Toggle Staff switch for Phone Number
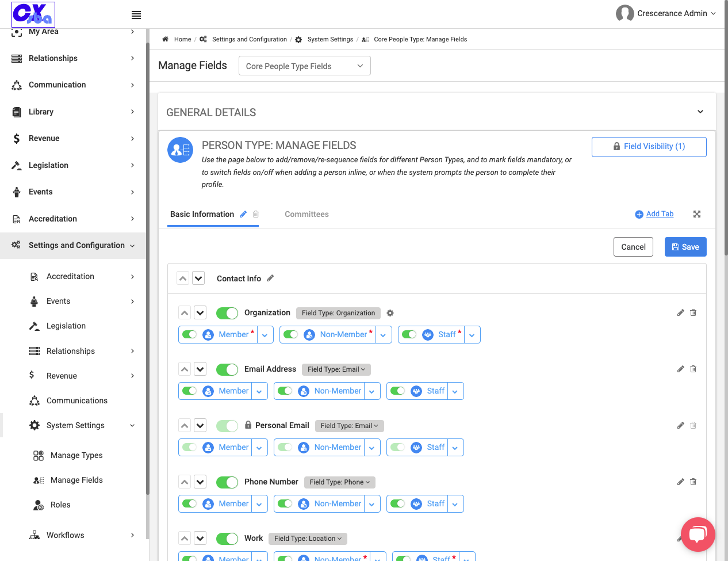 pyautogui.click(x=398, y=503)
